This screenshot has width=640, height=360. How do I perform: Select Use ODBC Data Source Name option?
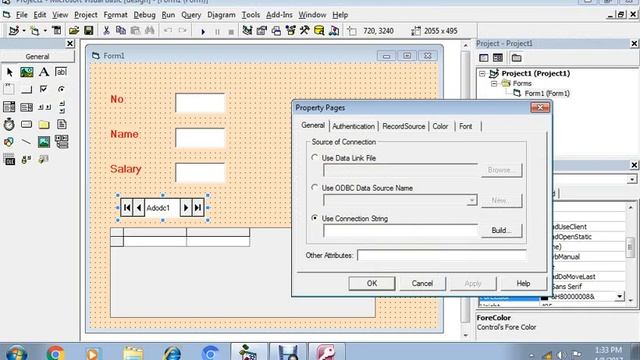tap(314, 187)
